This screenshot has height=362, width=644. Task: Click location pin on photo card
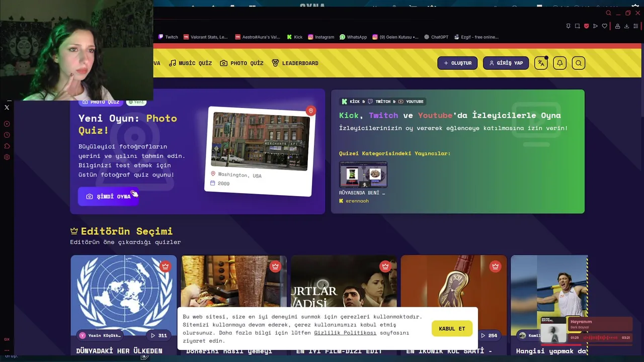311,111
